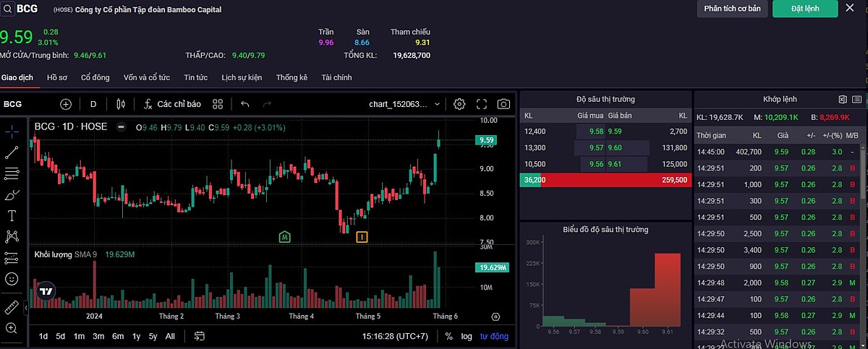This screenshot has width=868, height=349.
Task: Switch to the Tin tức tab
Action: click(x=195, y=77)
